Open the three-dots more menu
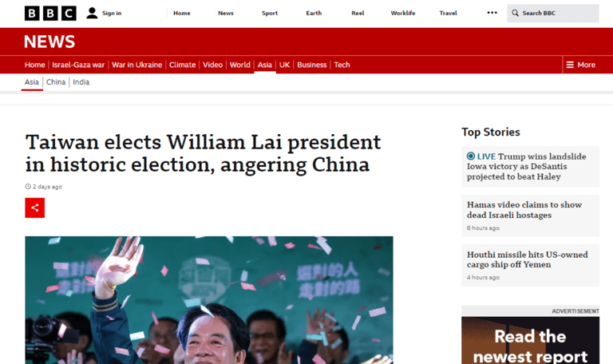The height and width of the screenshot is (364, 613). point(492,13)
